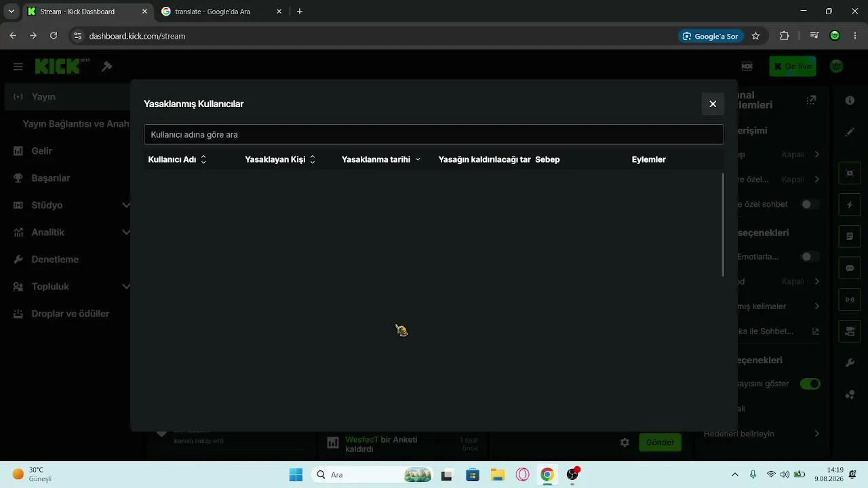Reload the Kick dashboard page
Screen dimensions: 868x488
tap(54, 36)
